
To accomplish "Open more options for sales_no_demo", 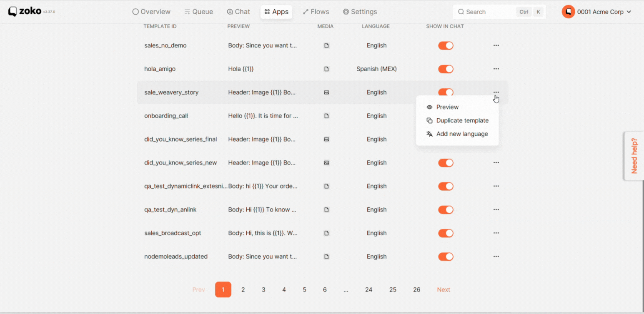I will [496, 45].
